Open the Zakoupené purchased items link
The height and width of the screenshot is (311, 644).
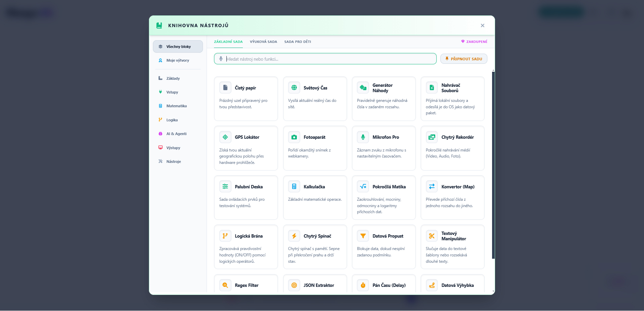click(474, 42)
